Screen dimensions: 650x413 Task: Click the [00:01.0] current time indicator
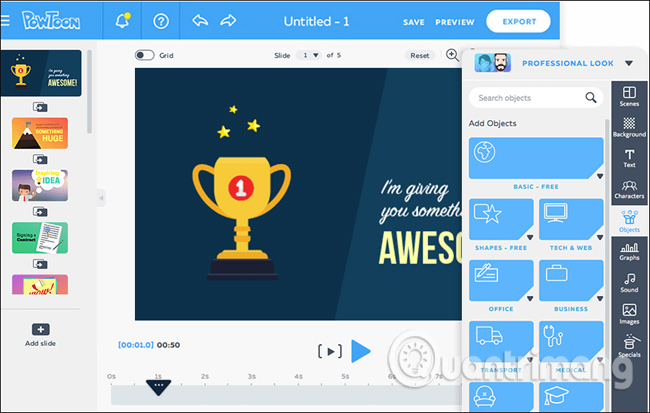136,345
